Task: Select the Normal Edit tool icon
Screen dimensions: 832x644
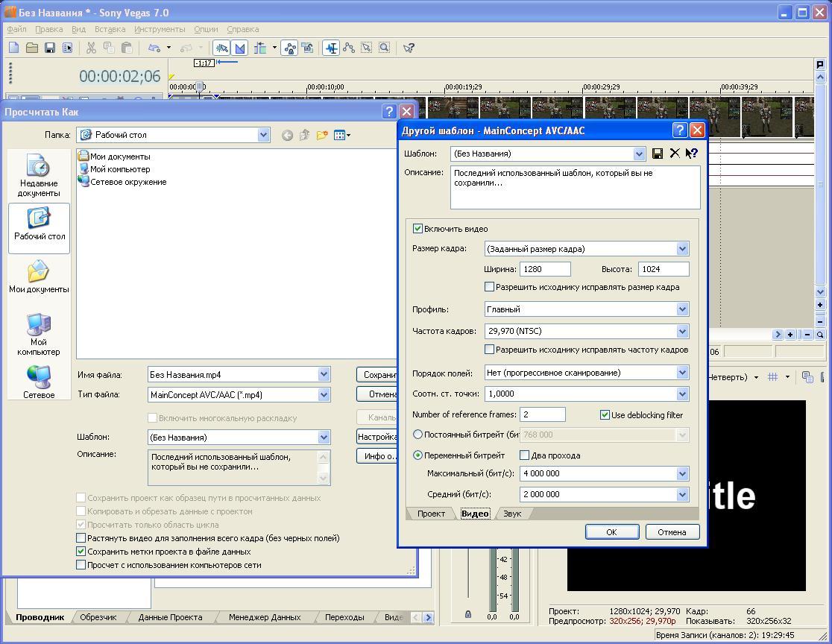Action: (x=331, y=48)
